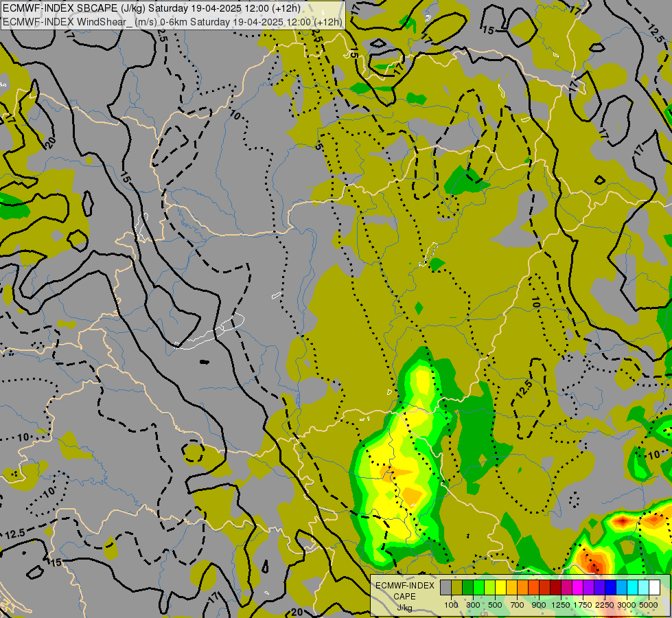This screenshot has height=618, width=672.
Task: Click the amber swatch left of 700
Action: (511, 588)
